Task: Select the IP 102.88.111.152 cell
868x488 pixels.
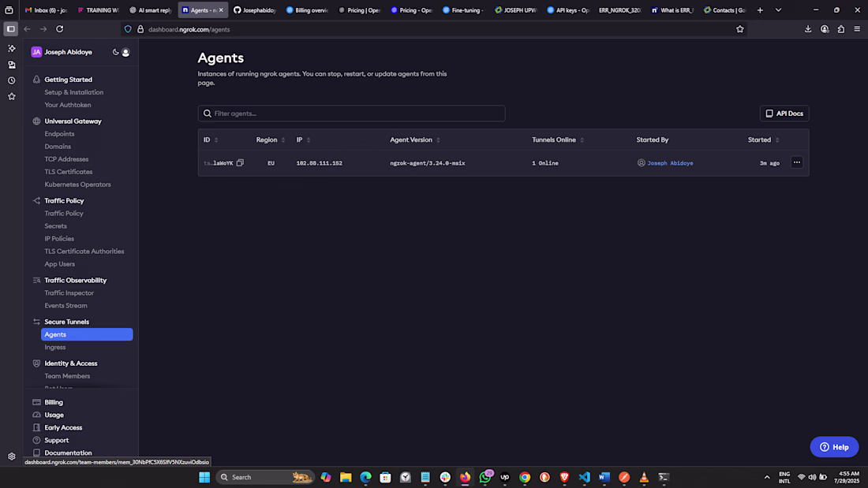Action: (x=319, y=163)
